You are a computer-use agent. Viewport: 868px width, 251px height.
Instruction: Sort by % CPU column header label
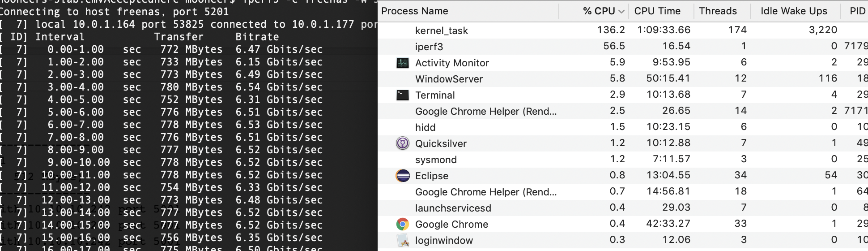599,11
